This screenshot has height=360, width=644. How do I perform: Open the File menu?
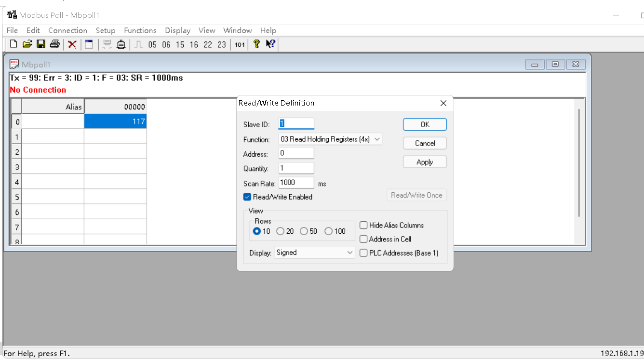[x=12, y=30]
